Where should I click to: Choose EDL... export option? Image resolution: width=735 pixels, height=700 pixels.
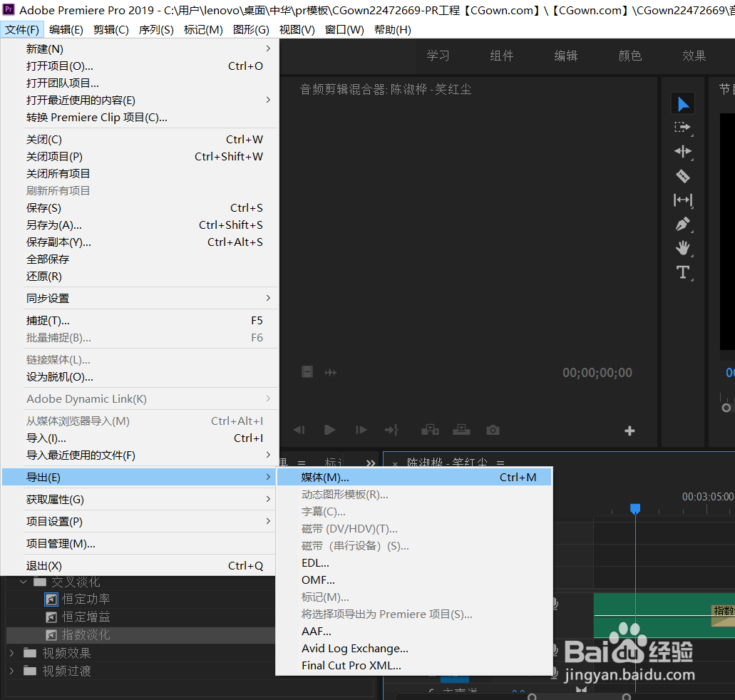(414, 563)
